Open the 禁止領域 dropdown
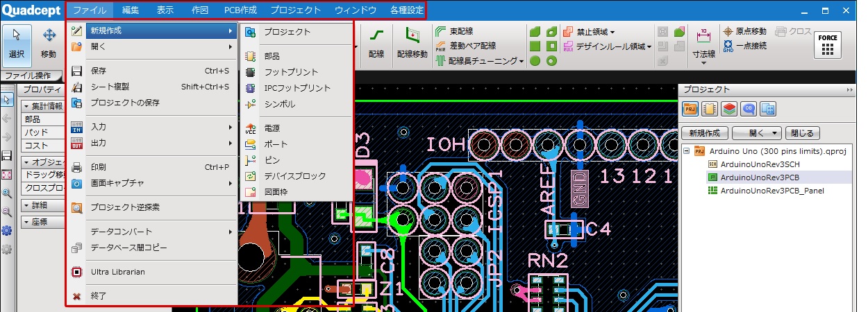Image resolution: width=868 pixels, height=312 pixels. 589,32
